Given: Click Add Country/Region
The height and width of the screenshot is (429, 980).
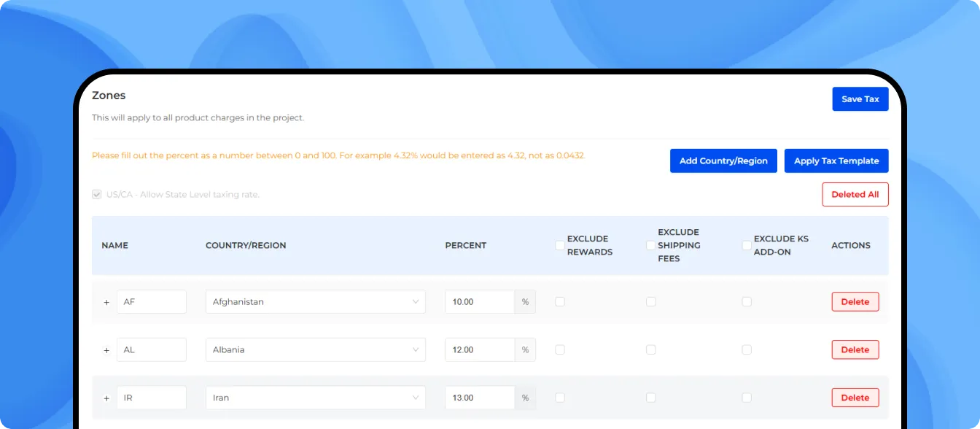Looking at the screenshot, I should point(723,161).
